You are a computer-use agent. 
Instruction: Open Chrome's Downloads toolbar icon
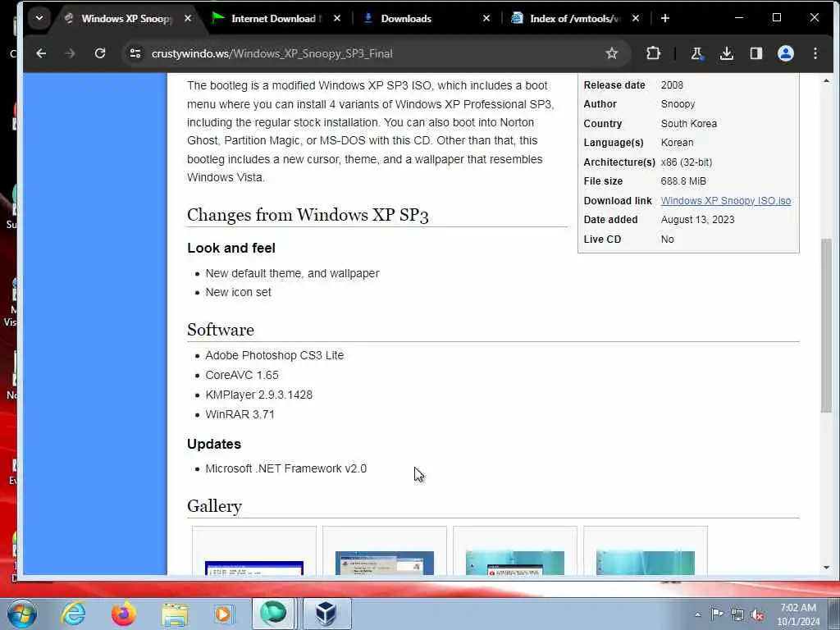coord(727,53)
